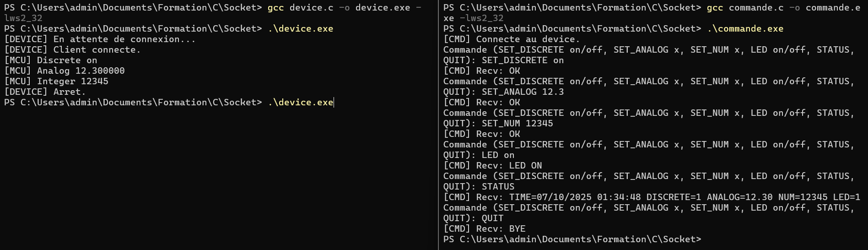Click the pane divider between the two terminals
Screen dimensions: 868x250
(438, 125)
